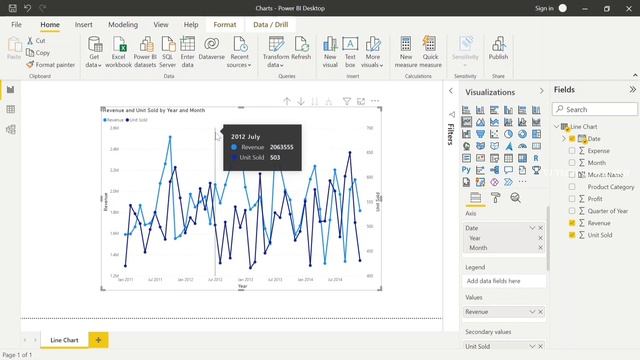Uncheck the Revenue field checkbox
Image resolution: width=640 pixels, height=360 pixels.
click(x=572, y=223)
